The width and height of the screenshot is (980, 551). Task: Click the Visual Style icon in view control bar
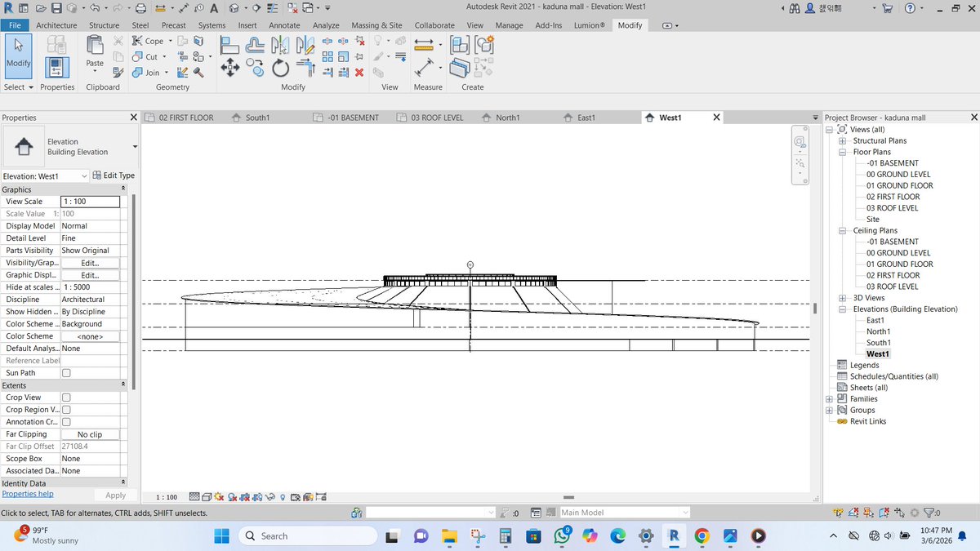coord(207,496)
